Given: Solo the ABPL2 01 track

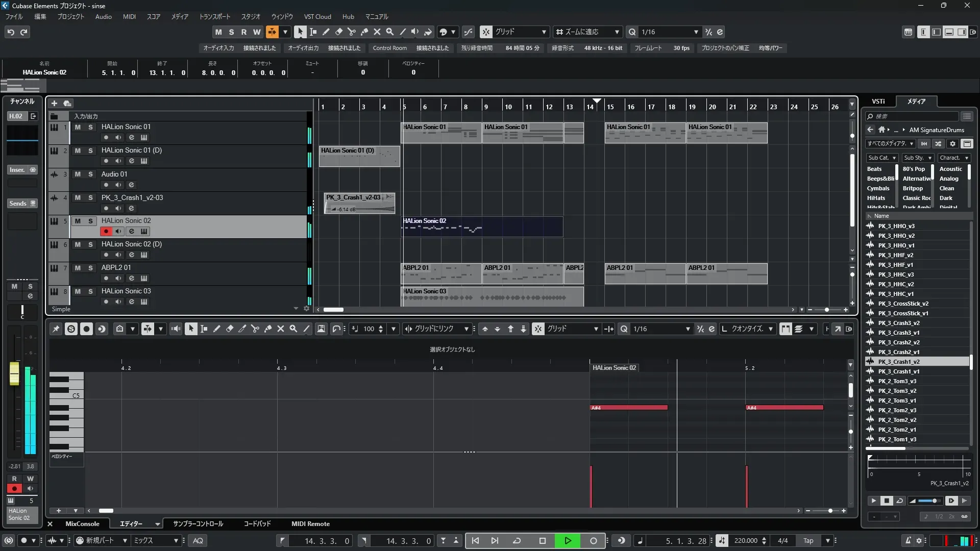Looking at the screenshot, I should coord(90,268).
